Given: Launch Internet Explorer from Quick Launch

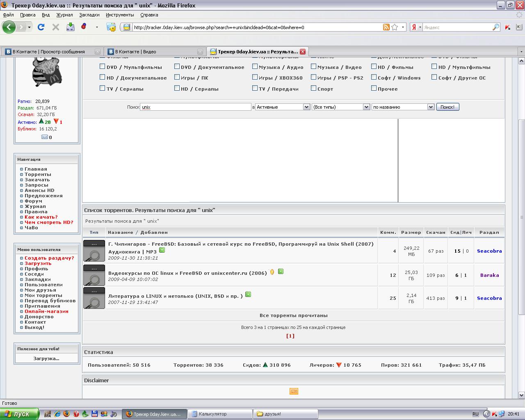Looking at the screenshot, I should click(x=57, y=414).
